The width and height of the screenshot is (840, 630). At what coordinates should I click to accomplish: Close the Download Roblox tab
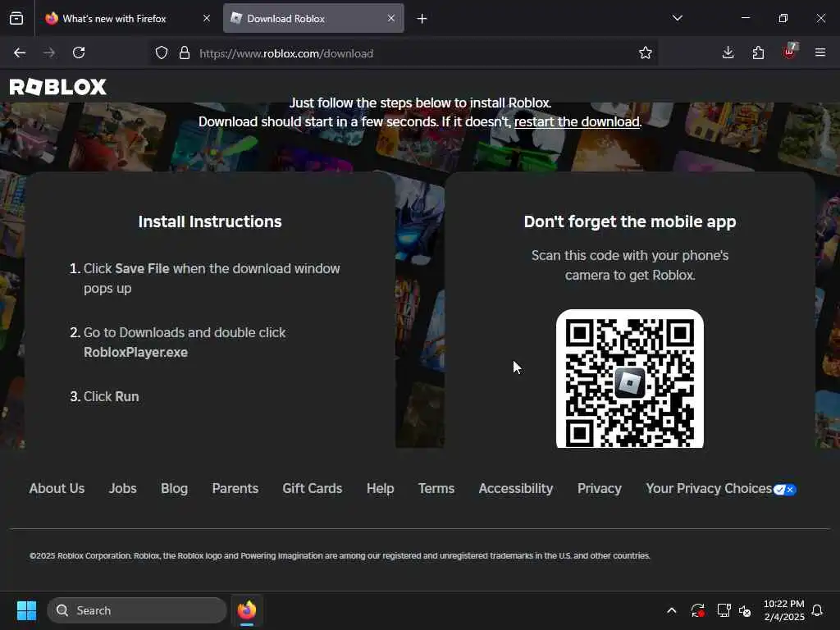click(391, 18)
